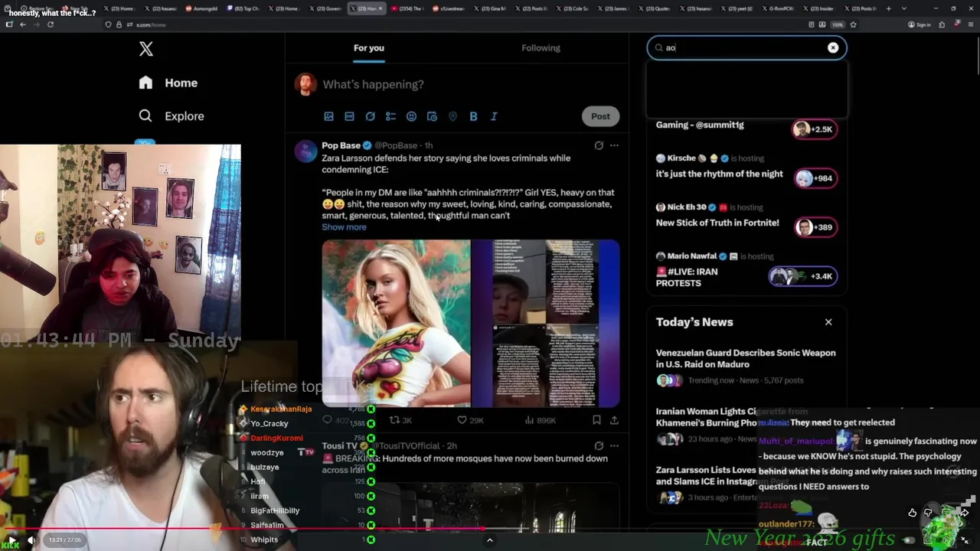Seek on the red video progress bar
980x551 pixels.
[490, 528]
